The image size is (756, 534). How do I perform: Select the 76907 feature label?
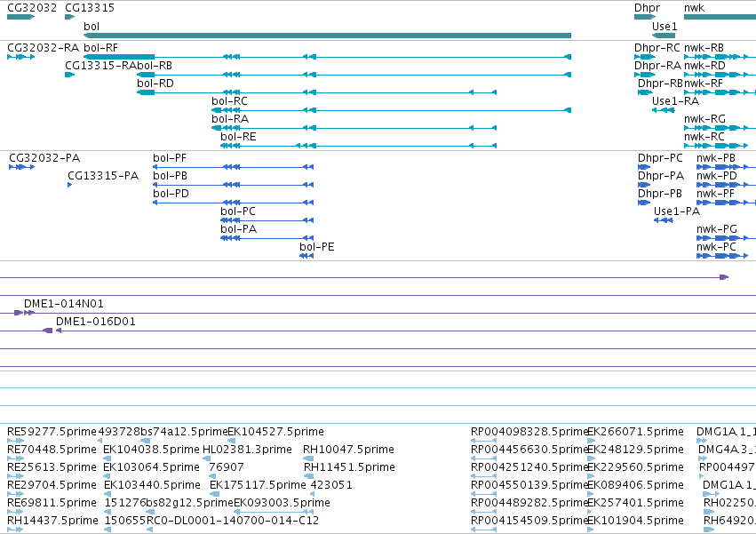pos(227,467)
